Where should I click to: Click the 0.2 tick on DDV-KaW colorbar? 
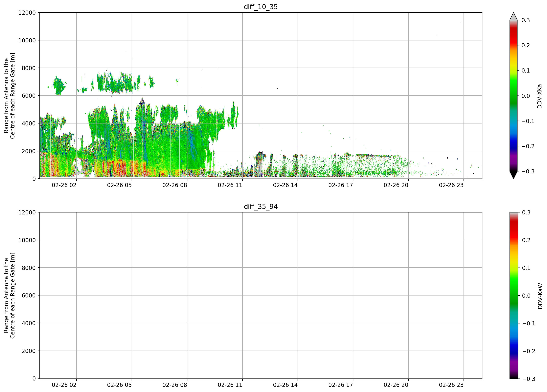point(526,240)
